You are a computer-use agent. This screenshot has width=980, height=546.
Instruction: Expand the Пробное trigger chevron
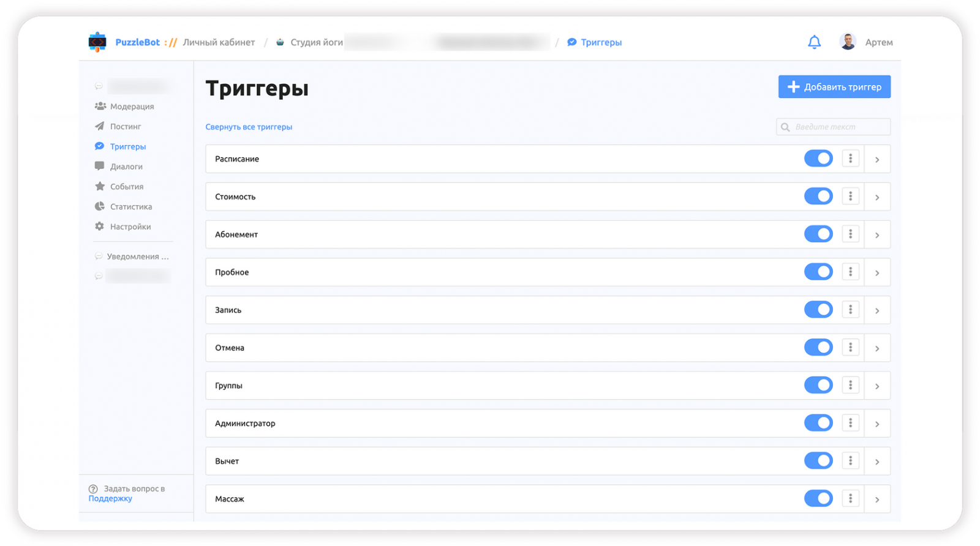877,272
